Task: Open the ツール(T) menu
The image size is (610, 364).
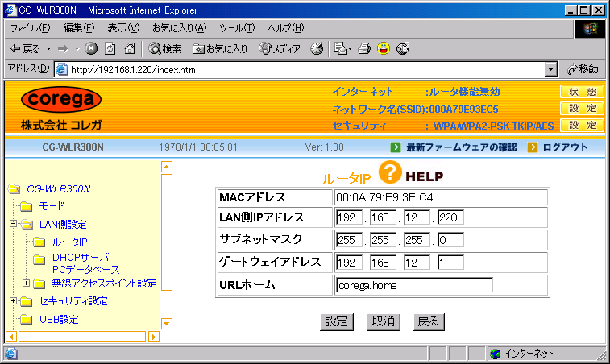Action: pos(237,28)
